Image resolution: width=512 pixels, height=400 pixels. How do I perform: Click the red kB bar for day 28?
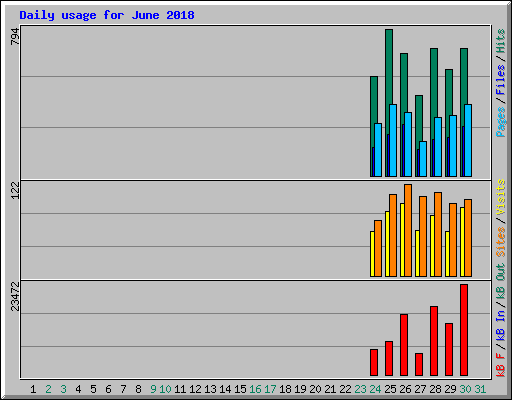(434, 341)
